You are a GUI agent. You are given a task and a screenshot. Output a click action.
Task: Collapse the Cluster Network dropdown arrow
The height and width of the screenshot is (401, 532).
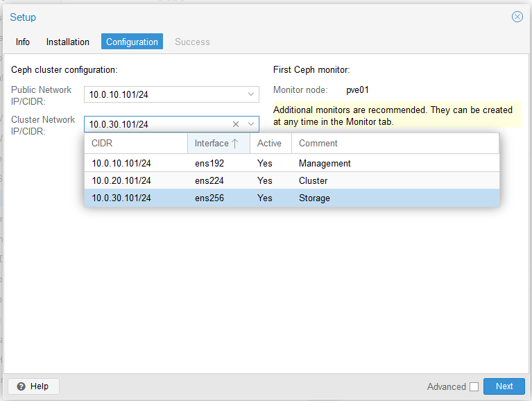click(x=251, y=124)
